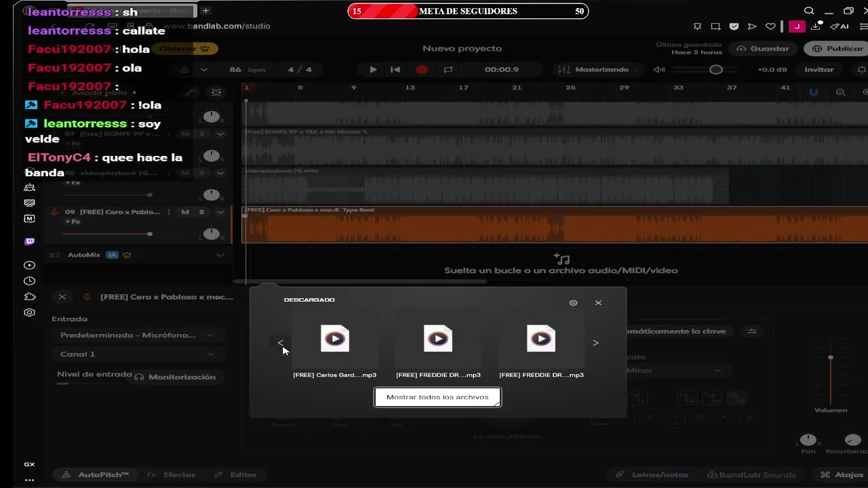Open the sidebar extensions cube icon
Viewport: 868px width, 488px height.
(x=29, y=297)
